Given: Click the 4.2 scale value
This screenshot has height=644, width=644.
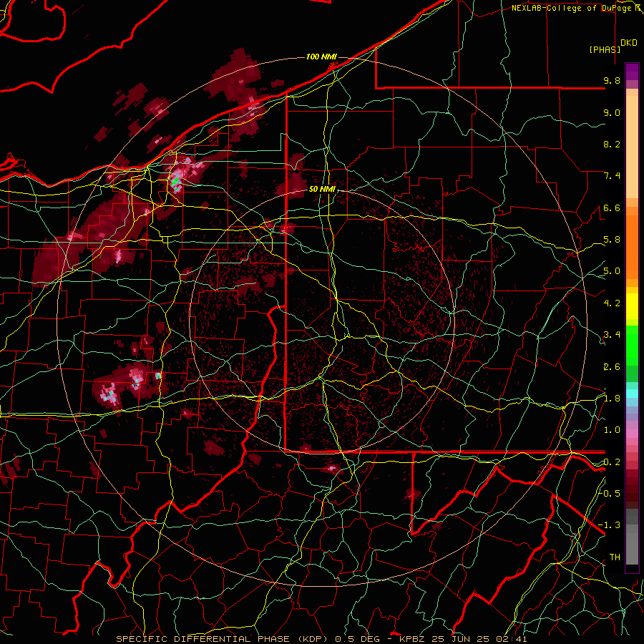Looking at the screenshot, I should pos(612,303).
